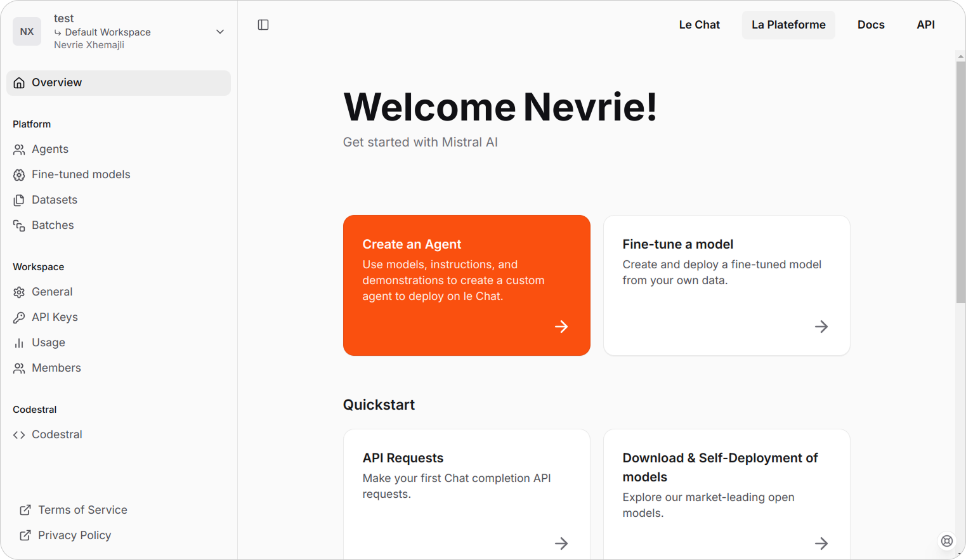Image resolution: width=966 pixels, height=560 pixels.
Task: Click the Members people icon
Action: click(x=19, y=368)
